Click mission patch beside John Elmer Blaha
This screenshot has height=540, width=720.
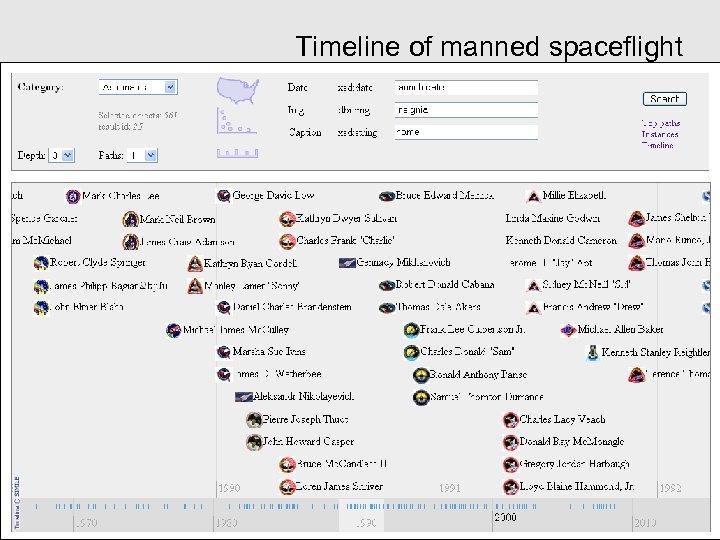click(41, 308)
